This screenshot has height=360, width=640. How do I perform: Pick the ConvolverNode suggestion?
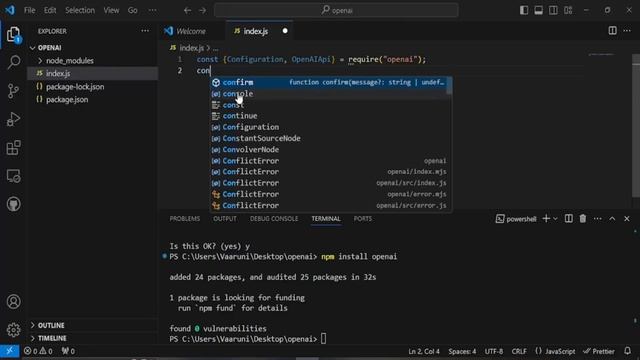pyautogui.click(x=331, y=150)
